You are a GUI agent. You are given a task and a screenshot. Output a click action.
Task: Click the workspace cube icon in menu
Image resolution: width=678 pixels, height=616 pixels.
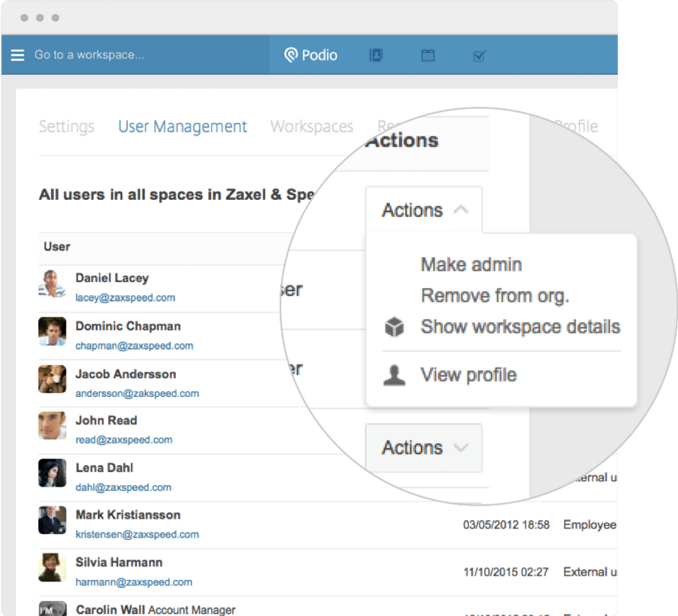[x=394, y=327]
